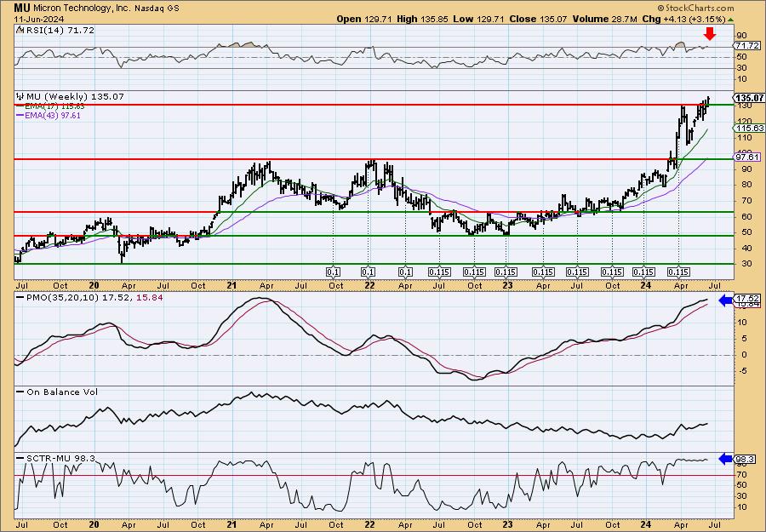Click the Open 129.71 value
The image size is (766, 532).
(x=363, y=19)
